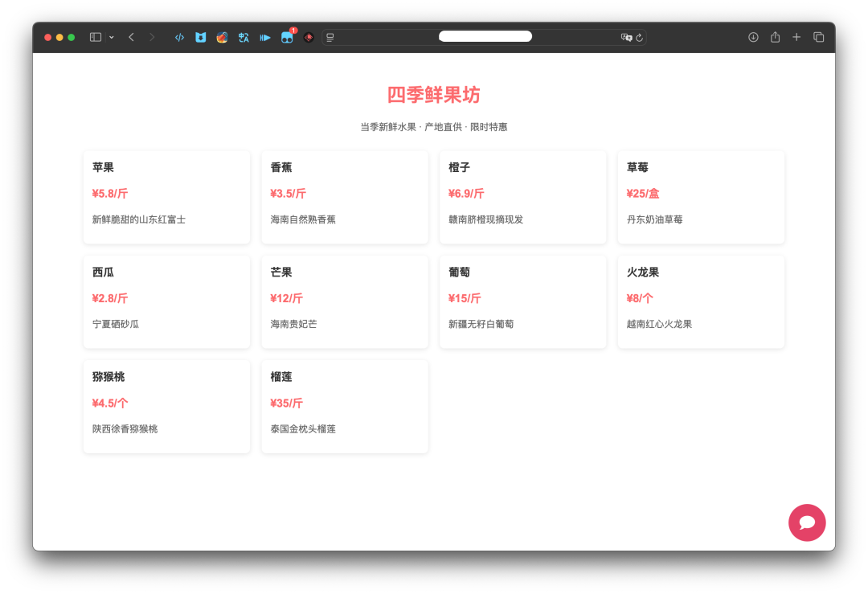
Task: Open the translate extension in the toolbar
Action: tap(244, 36)
